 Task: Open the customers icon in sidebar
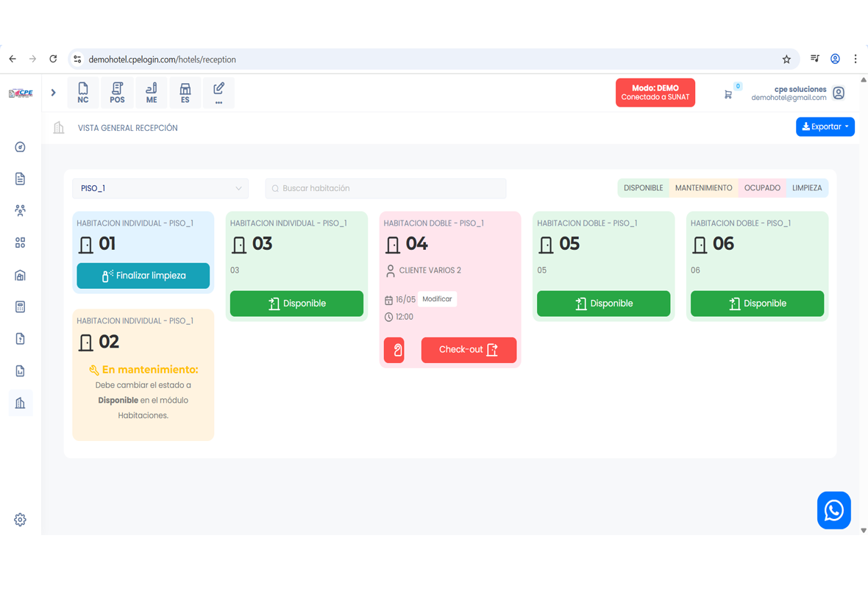coord(20,211)
